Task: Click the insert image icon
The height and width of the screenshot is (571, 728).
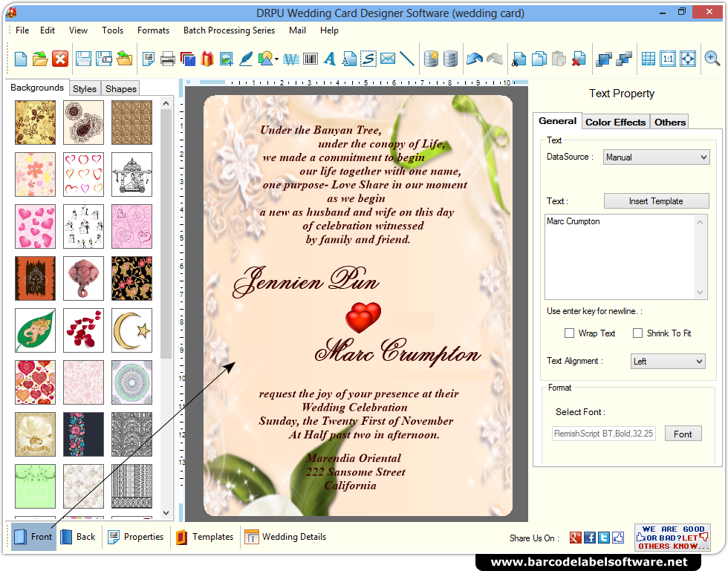Action: click(x=226, y=59)
